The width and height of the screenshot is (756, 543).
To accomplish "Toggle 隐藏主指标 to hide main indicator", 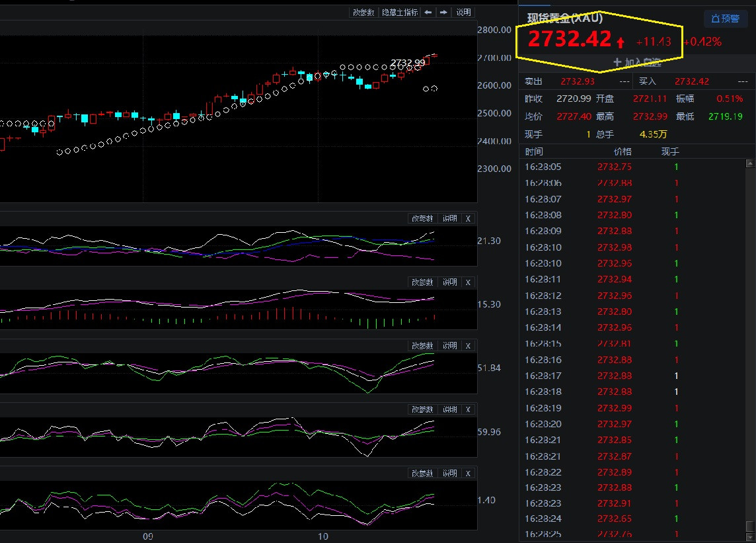I will coord(400,13).
